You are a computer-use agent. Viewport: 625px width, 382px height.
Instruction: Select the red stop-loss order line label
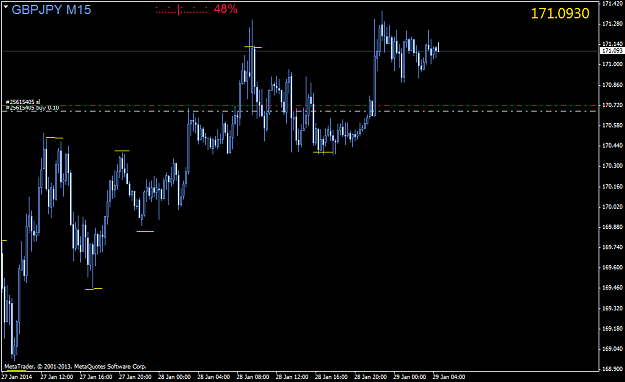(23, 102)
